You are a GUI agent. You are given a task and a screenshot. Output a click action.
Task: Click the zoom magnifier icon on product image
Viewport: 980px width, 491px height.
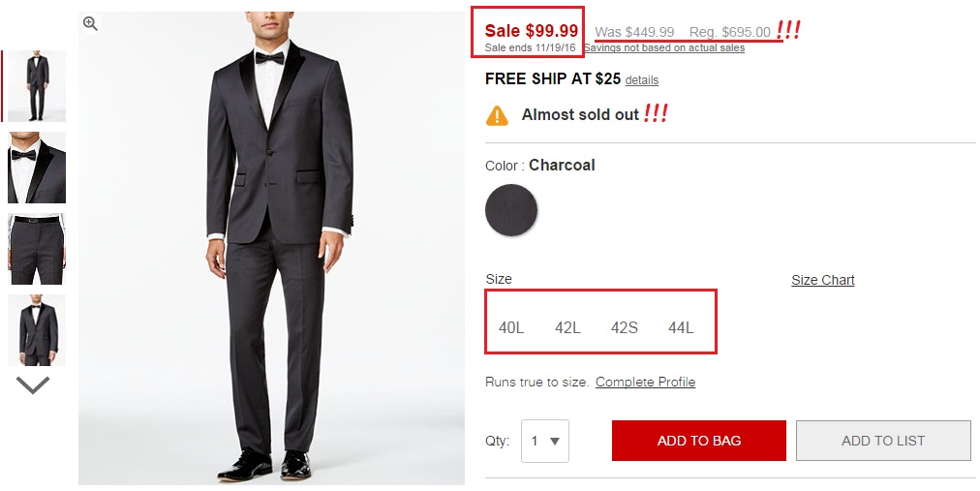pyautogui.click(x=90, y=24)
